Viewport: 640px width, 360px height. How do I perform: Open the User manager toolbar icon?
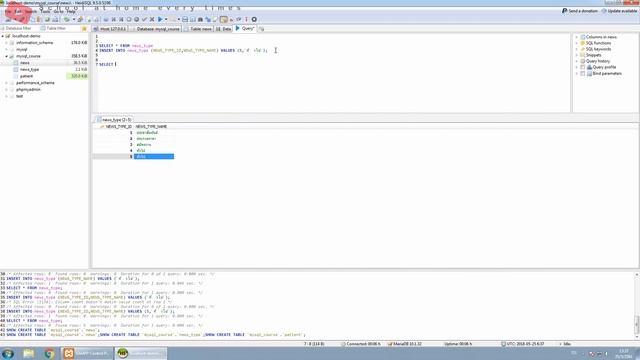click(x=80, y=19)
